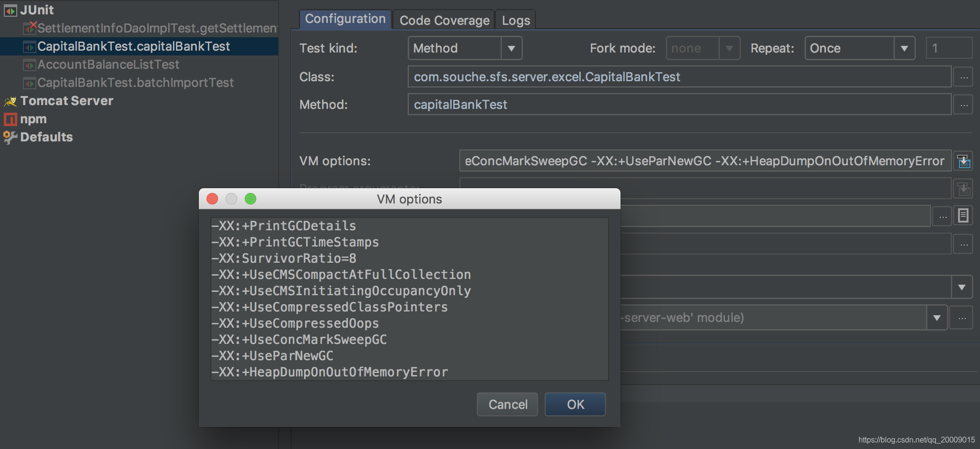Viewport: 980px width, 449px height.
Task: Close the VM options dialog window
Action: pos(212,199)
